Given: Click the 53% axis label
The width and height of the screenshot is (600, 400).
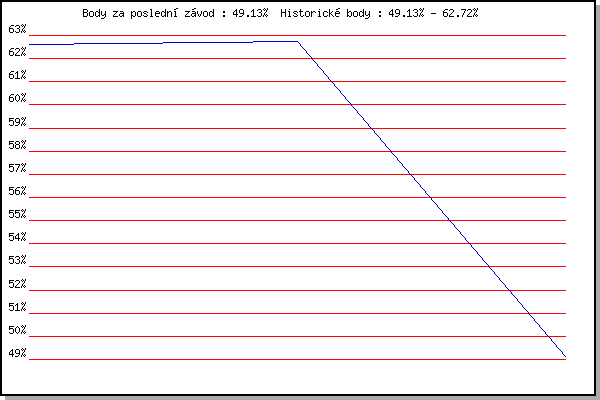Looking at the screenshot, I should (x=17, y=260).
